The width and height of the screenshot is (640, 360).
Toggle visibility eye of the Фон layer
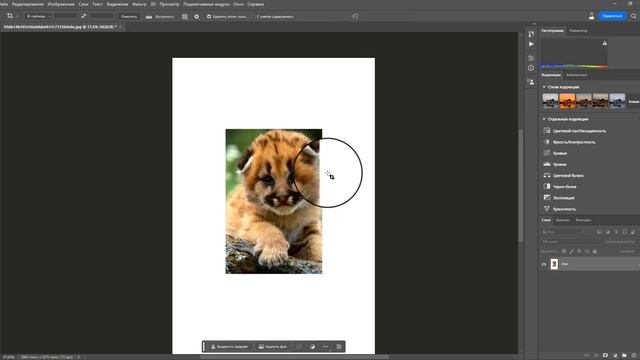point(544,264)
